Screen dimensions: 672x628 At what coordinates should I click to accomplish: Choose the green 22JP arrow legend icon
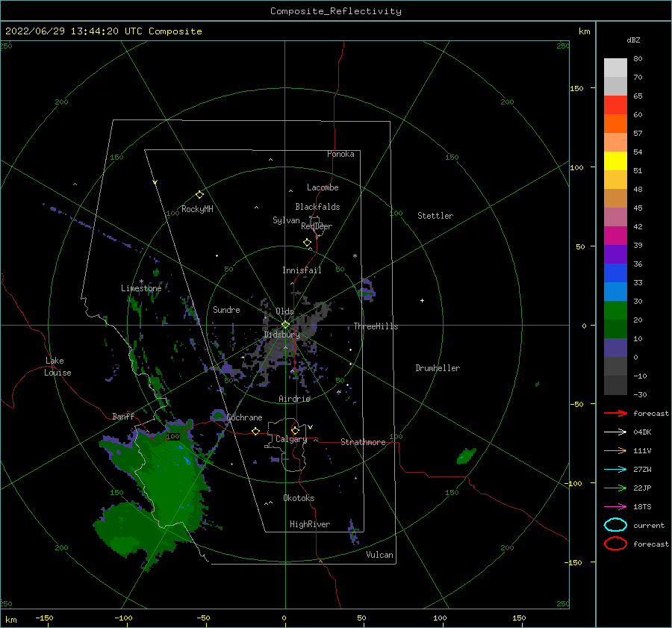pos(615,488)
